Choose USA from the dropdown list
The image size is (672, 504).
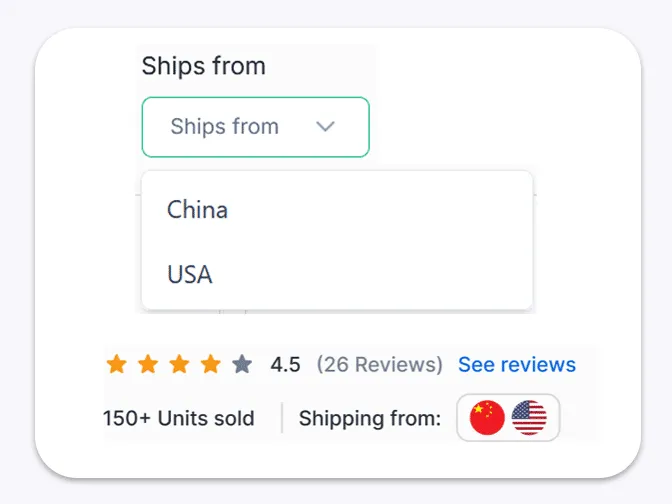(190, 274)
